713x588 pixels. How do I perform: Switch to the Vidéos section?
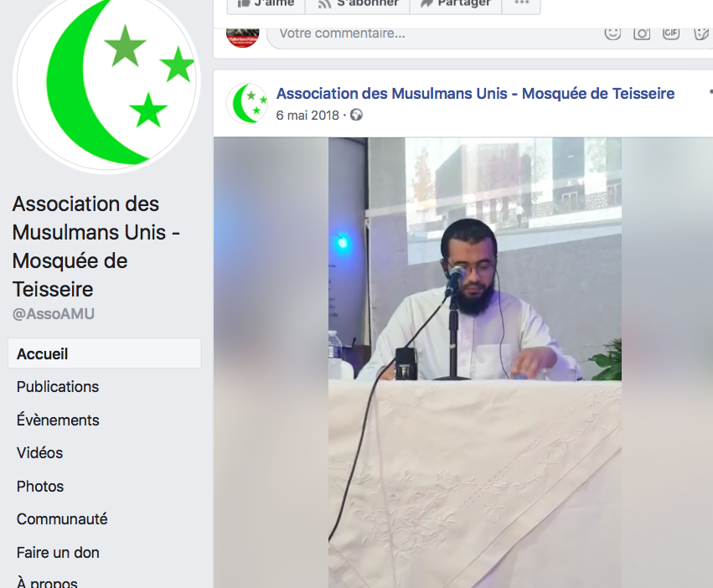[39, 453]
